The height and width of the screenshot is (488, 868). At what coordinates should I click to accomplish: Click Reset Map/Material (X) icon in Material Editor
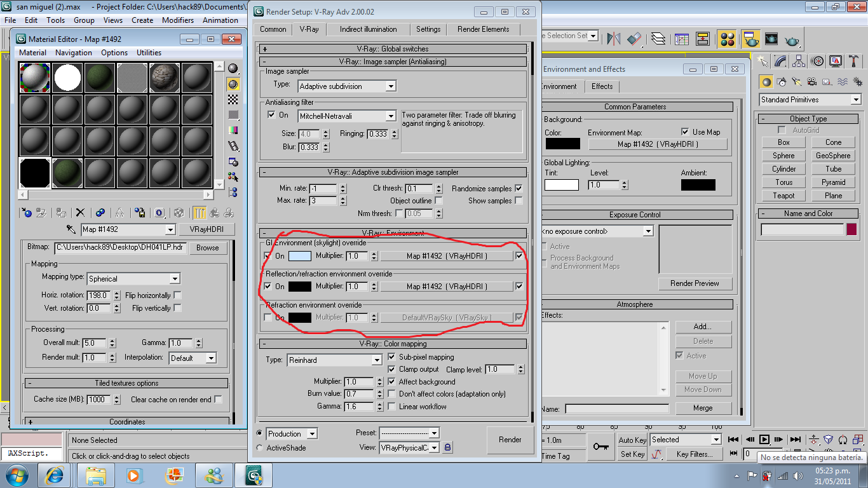[80, 213]
